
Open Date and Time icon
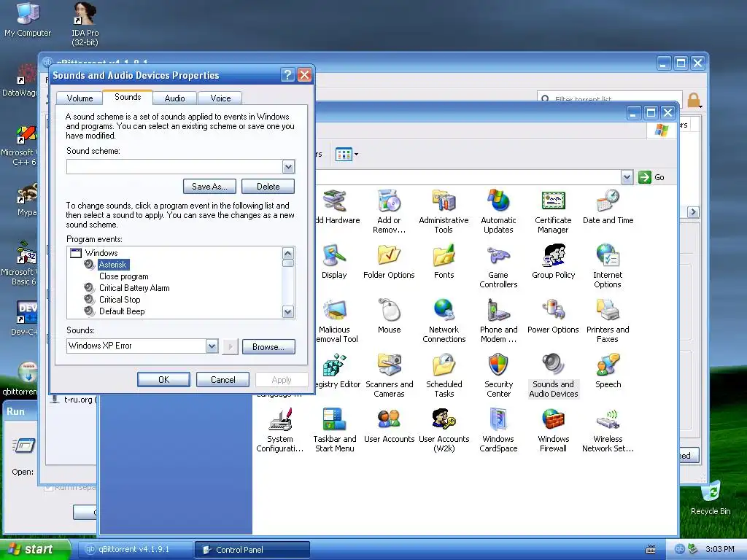tap(608, 207)
